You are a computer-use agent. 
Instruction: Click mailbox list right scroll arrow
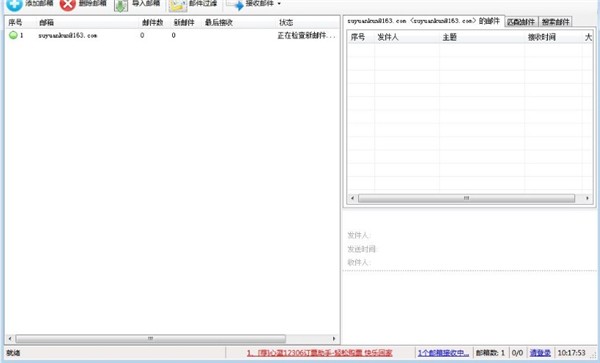[334, 339]
